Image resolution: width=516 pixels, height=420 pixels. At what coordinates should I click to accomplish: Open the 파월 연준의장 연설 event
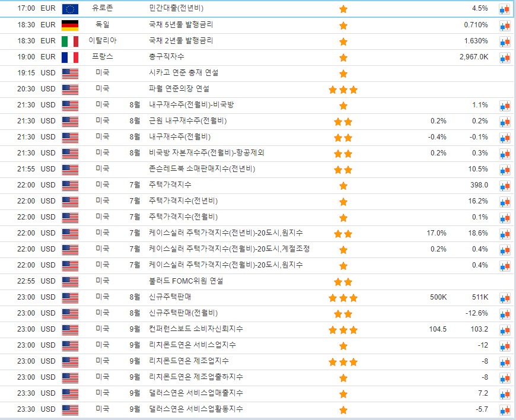179,89
